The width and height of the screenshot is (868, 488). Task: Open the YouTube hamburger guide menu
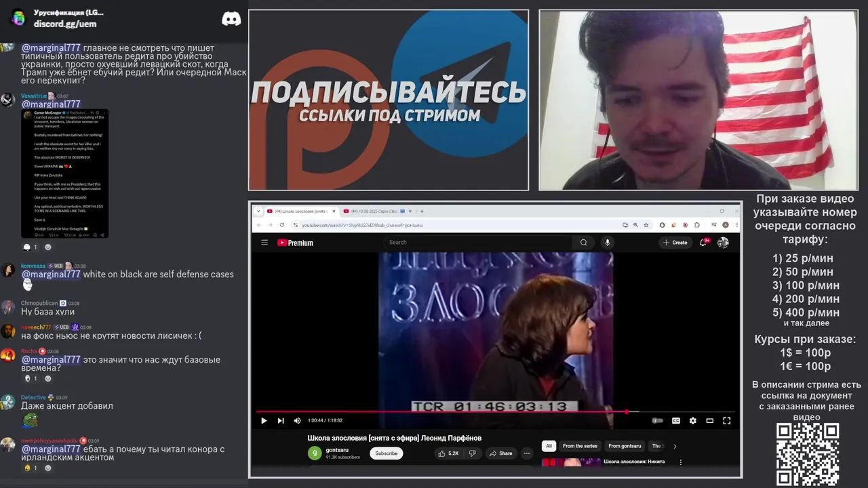tap(264, 243)
